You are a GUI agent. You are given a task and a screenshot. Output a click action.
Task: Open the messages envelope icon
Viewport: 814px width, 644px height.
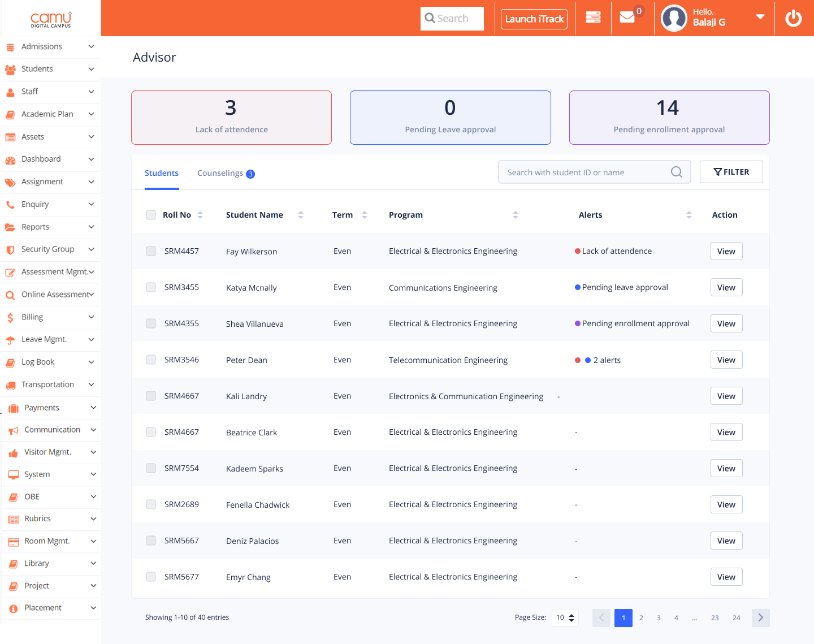pos(626,18)
